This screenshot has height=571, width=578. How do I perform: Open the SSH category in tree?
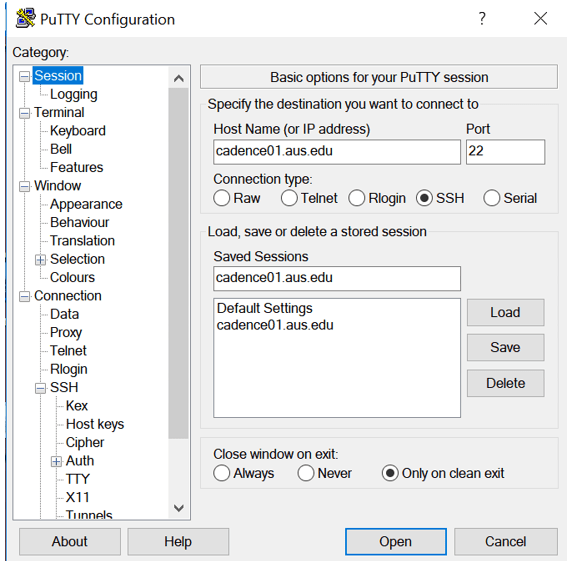tap(64, 387)
